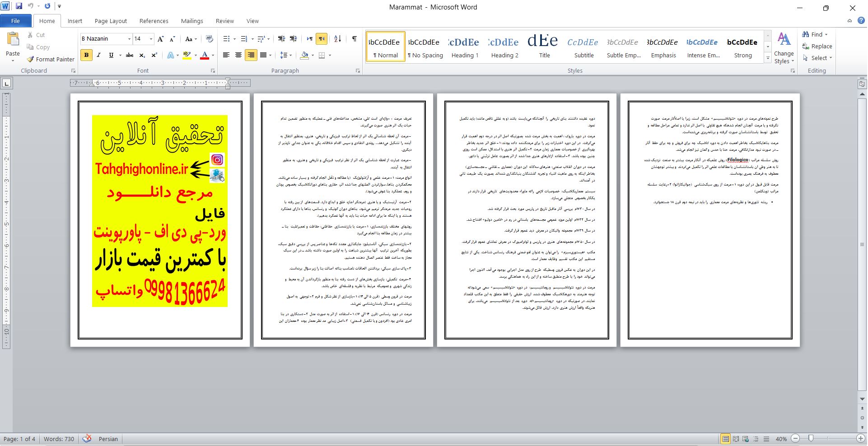Click the Words: 730 count in status bar
This screenshot has width=868, height=446.
59,439
